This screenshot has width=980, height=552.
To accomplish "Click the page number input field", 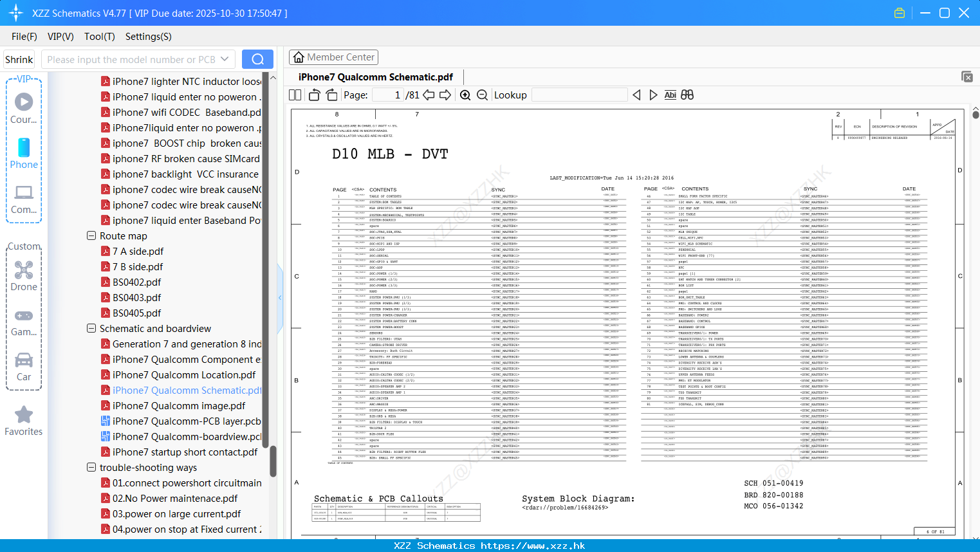I will (387, 95).
